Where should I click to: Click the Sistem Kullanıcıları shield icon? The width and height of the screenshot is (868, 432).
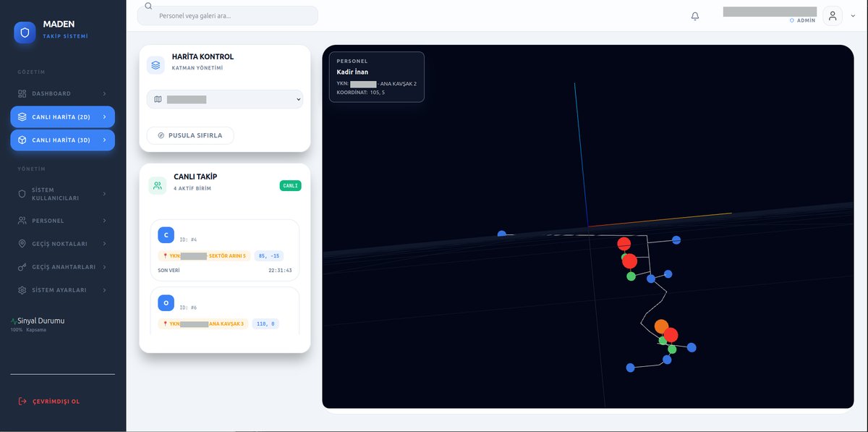point(22,194)
